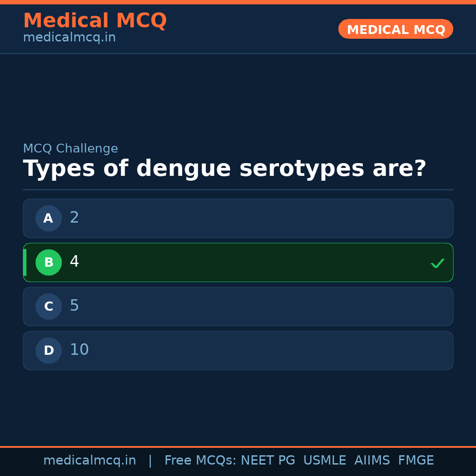Click the MCQ Challenge label
Image resolution: width=476 pixels, height=476 pixels.
pos(71,149)
